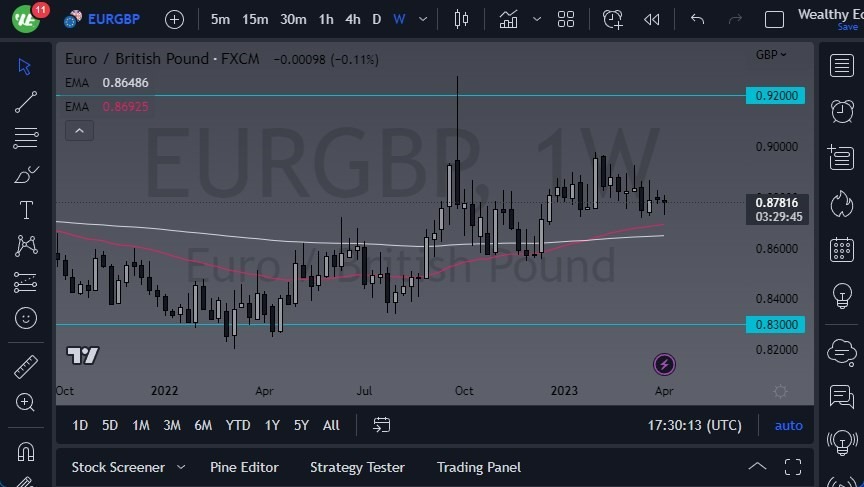
Task: Switch to 1h timeframe
Action: [x=326, y=19]
